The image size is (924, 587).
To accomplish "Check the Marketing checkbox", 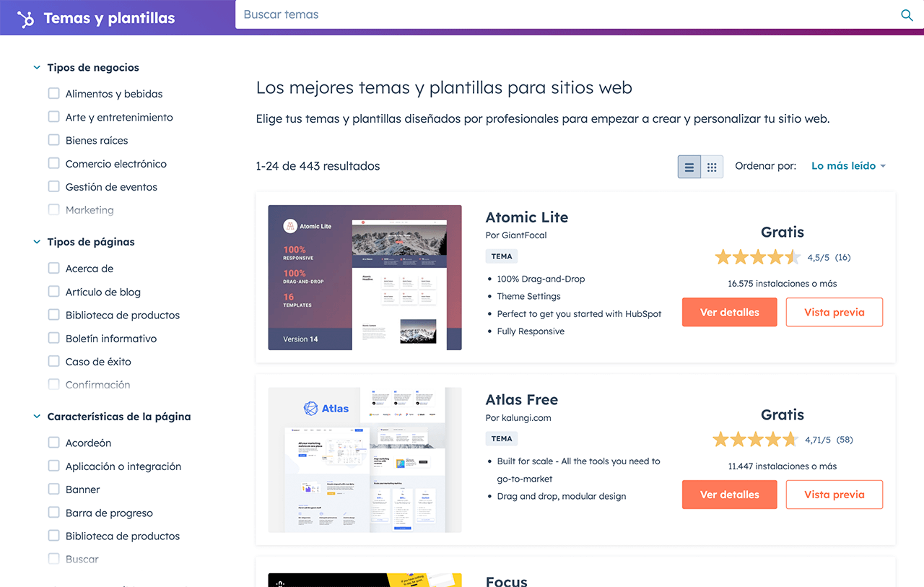I will (x=53, y=209).
